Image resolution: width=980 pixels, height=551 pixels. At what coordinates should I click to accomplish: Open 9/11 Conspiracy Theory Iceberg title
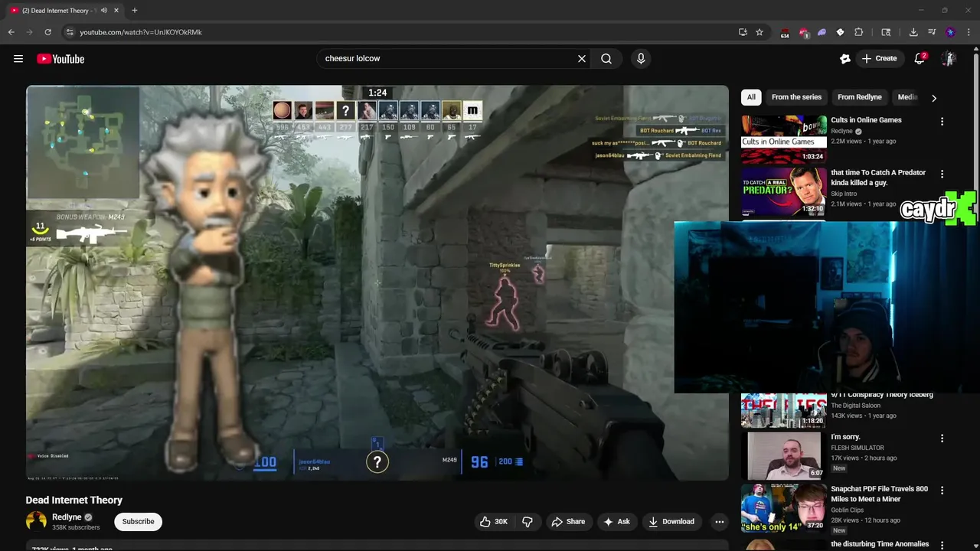(x=882, y=395)
